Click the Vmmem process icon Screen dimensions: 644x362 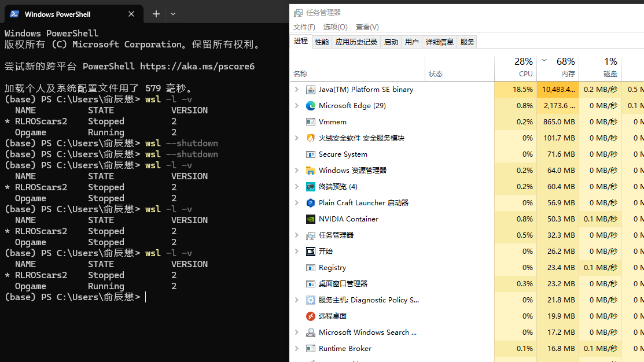click(311, 122)
